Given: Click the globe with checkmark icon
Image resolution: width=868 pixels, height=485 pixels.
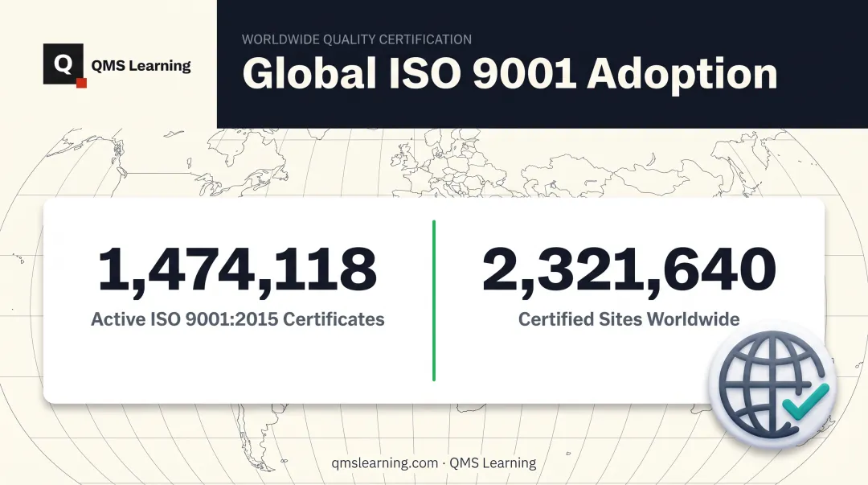Looking at the screenshot, I should click(773, 384).
